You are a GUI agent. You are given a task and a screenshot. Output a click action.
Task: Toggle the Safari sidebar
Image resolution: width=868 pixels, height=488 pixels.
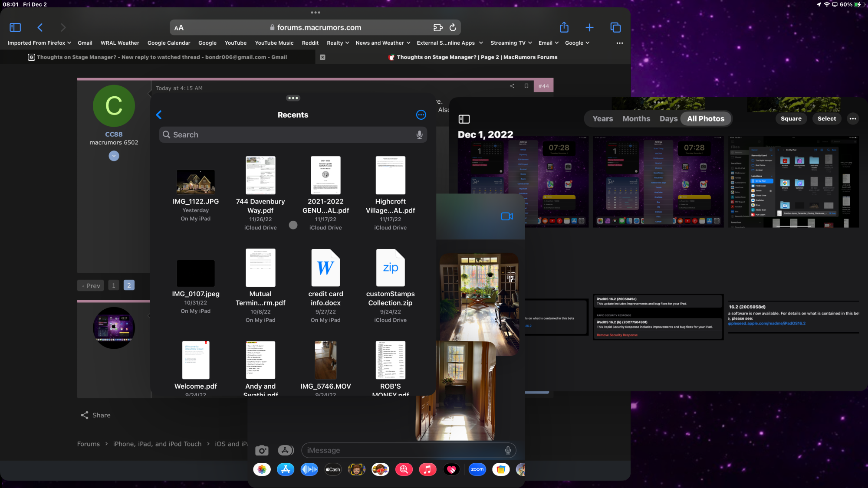click(x=15, y=27)
